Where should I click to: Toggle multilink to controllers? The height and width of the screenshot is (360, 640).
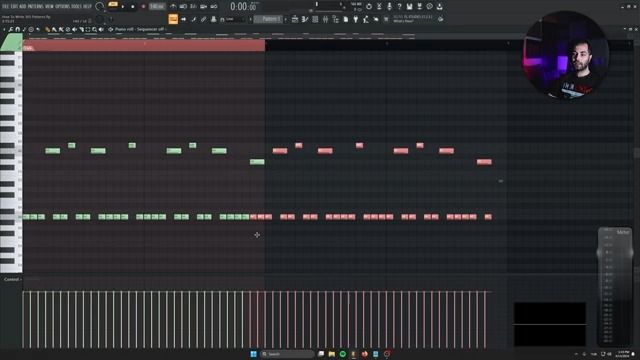point(203,19)
